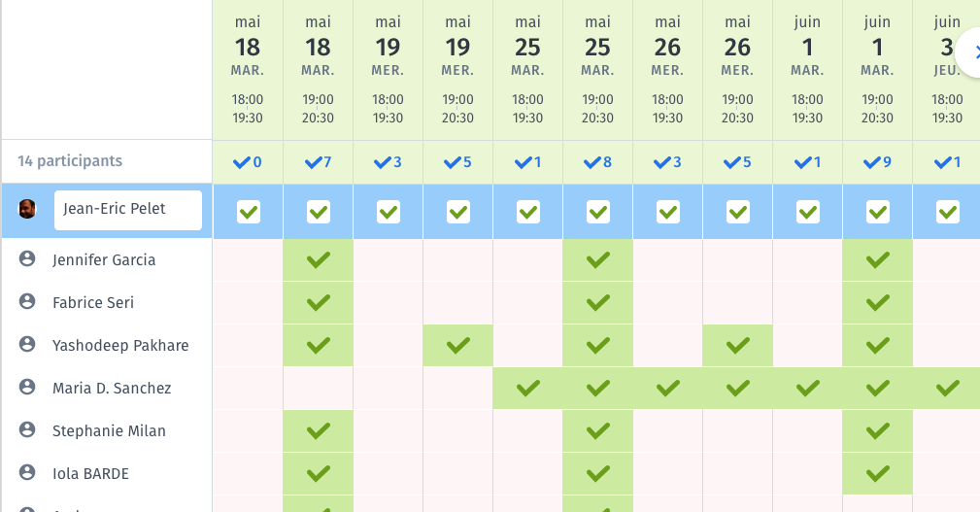The width and height of the screenshot is (980, 512).
Task: Click Maria D. Sanchez's participant icon
Action: [27, 388]
